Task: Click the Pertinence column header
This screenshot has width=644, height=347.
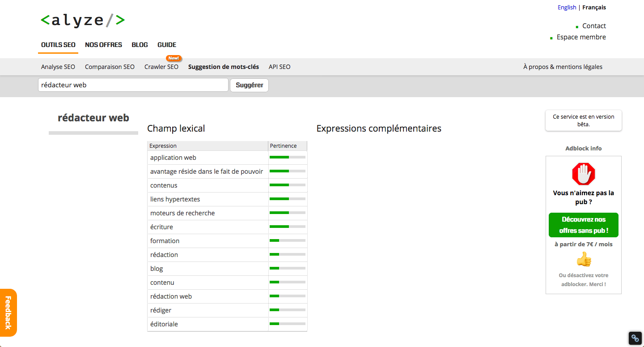Action: point(288,146)
